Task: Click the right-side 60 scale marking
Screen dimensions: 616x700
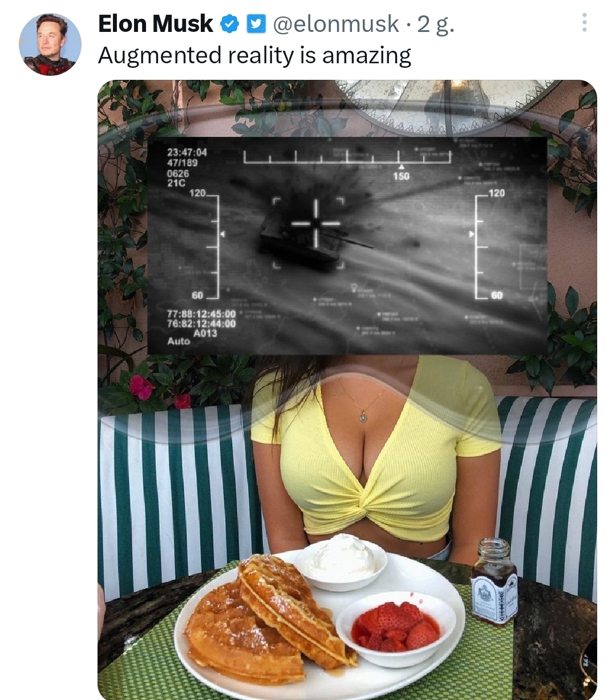Action: point(496,295)
